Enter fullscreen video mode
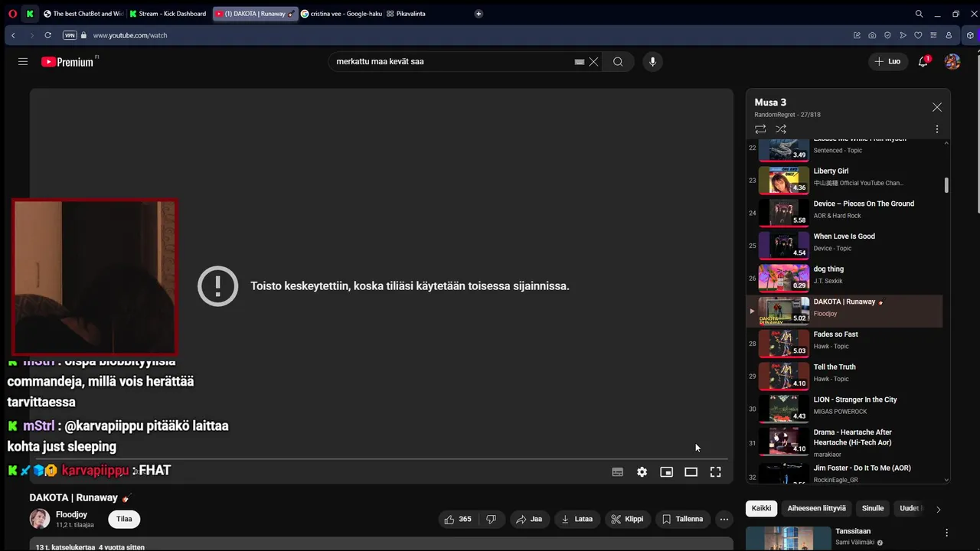This screenshot has width=980, height=551. (716, 472)
